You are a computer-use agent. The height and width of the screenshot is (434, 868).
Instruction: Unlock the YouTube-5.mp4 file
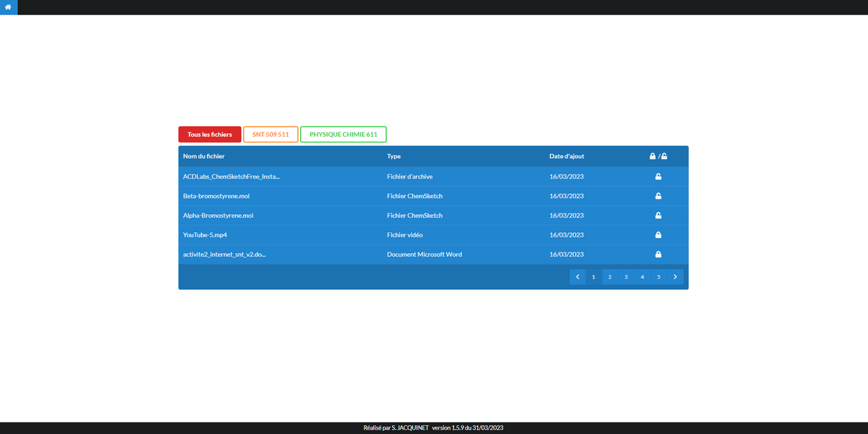click(658, 235)
